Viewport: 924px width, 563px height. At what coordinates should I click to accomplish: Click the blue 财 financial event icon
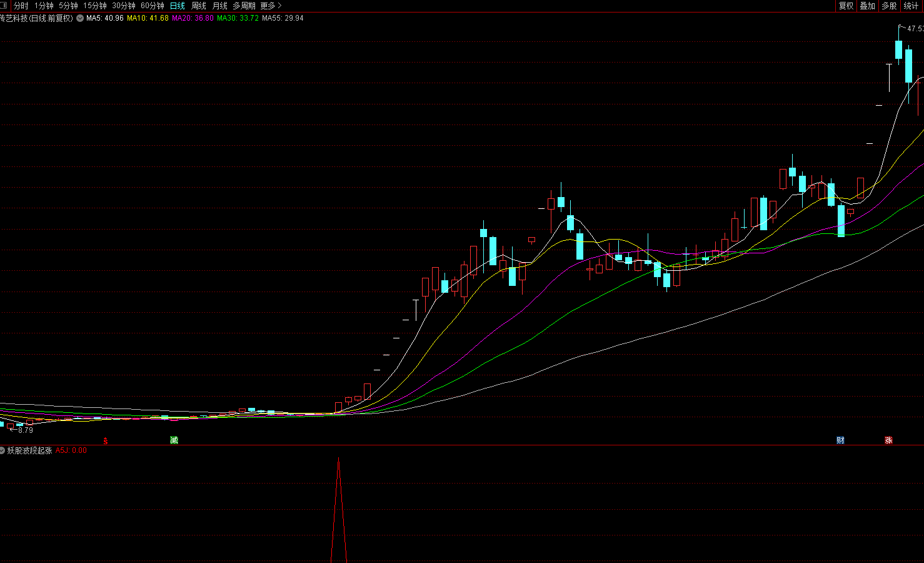840,440
